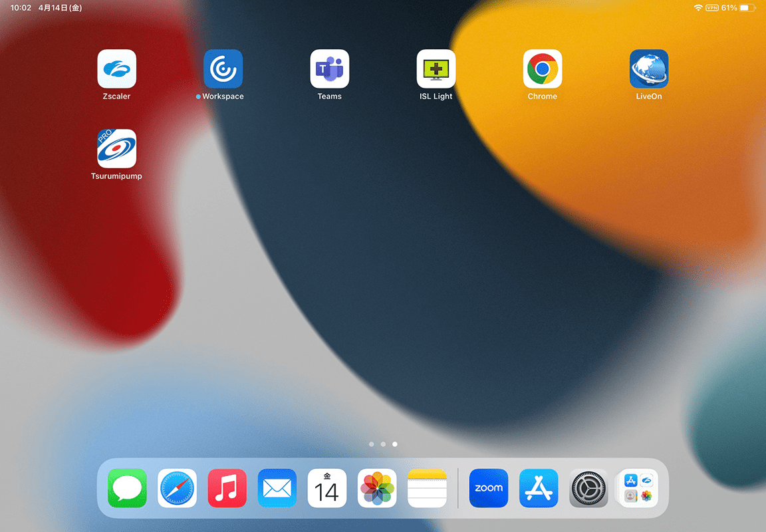Open the Zscaler app
The height and width of the screenshot is (532, 766).
tap(116, 69)
